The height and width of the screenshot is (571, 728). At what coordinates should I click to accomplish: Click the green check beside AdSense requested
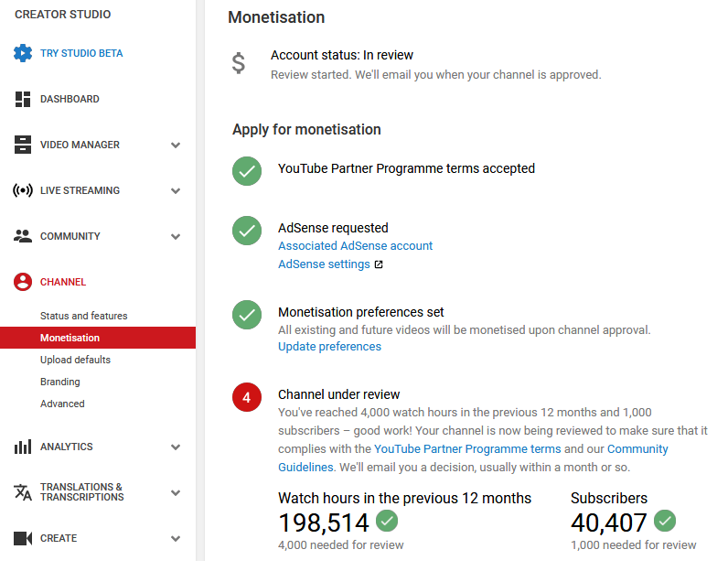click(247, 231)
